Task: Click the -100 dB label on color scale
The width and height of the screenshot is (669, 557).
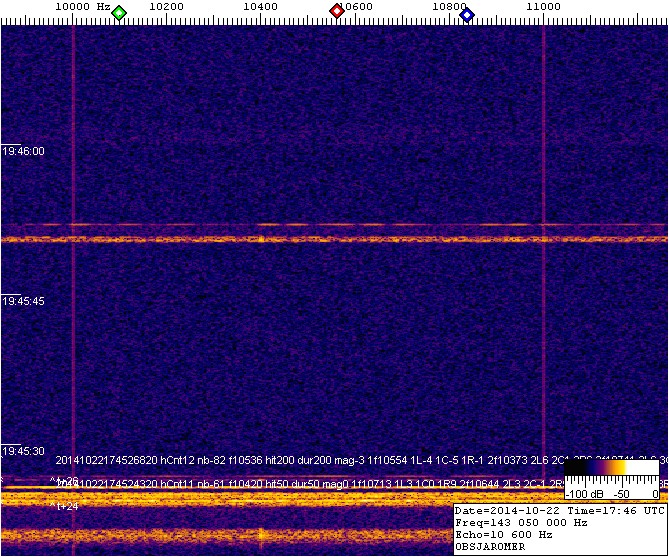Action: click(584, 494)
